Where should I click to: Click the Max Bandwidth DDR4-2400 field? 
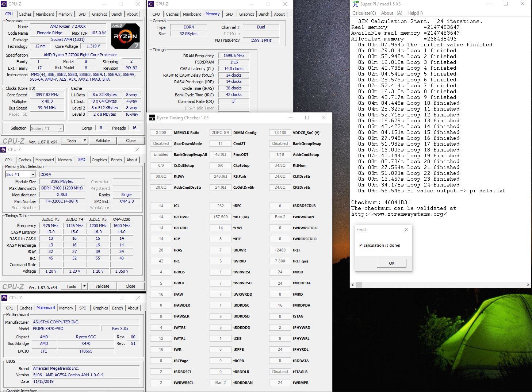62,188
